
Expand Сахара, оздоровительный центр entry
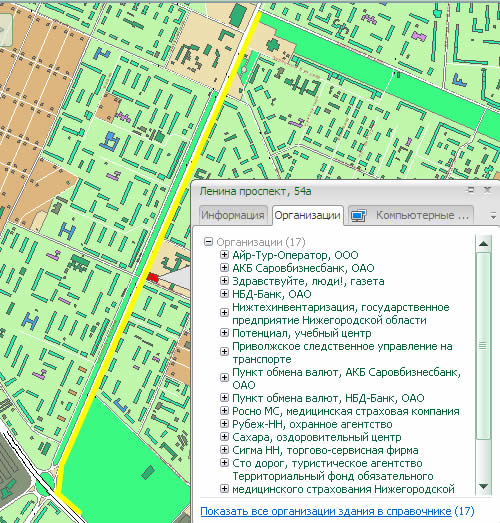pos(224,437)
